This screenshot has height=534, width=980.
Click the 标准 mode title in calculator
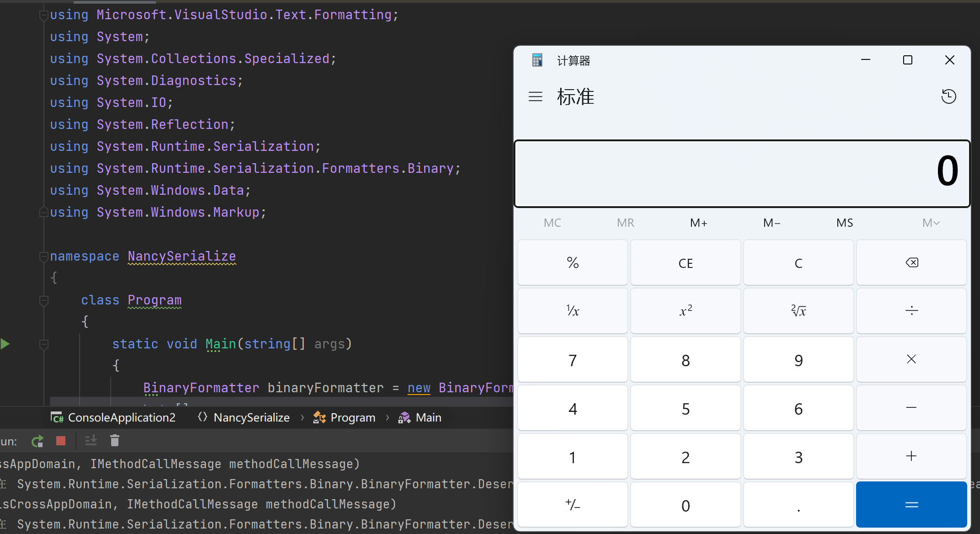(575, 96)
